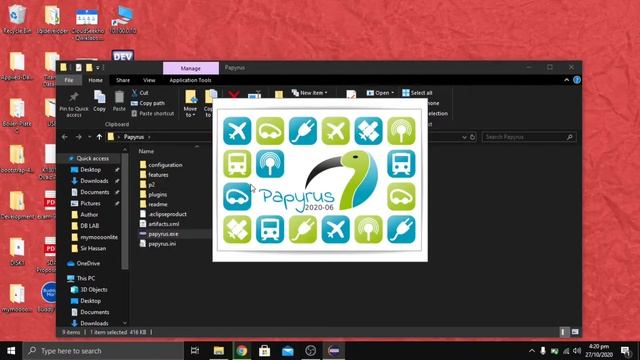
Task: Click Papyrus in the address bar
Action: [x=134, y=137]
